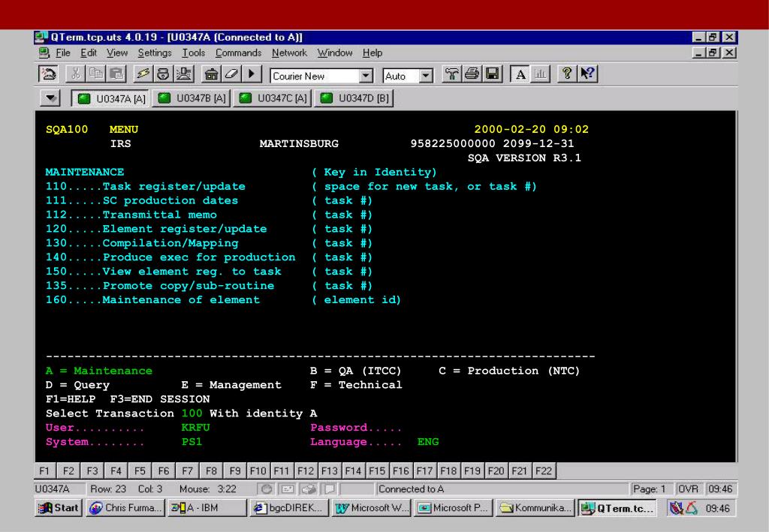
Task: Click the F15 function key button
Action: 377,470
